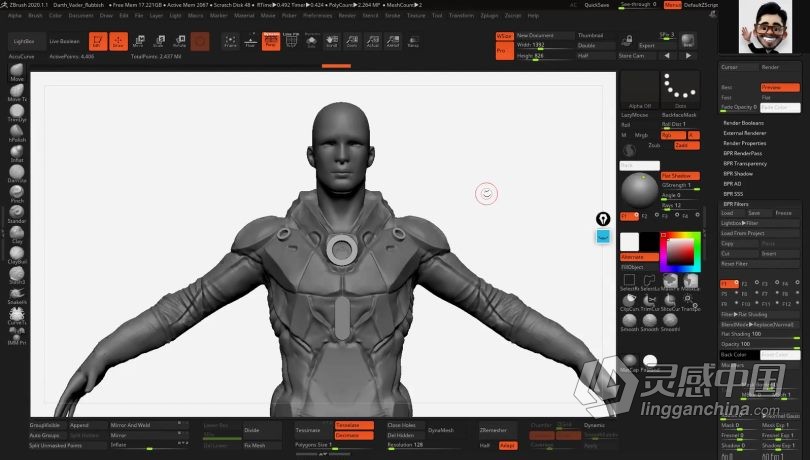Select the TrimDynamic brush
Viewport: 810px width, 460px height.
tap(17, 113)
